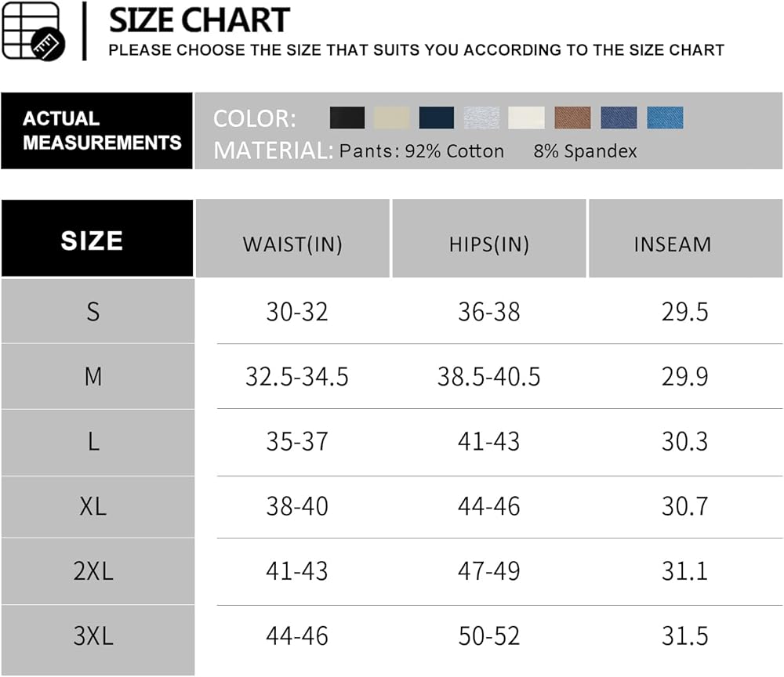Screen dimensions: 784x677
Task: Select the black color swatch
Action: (x=347, y=118)
